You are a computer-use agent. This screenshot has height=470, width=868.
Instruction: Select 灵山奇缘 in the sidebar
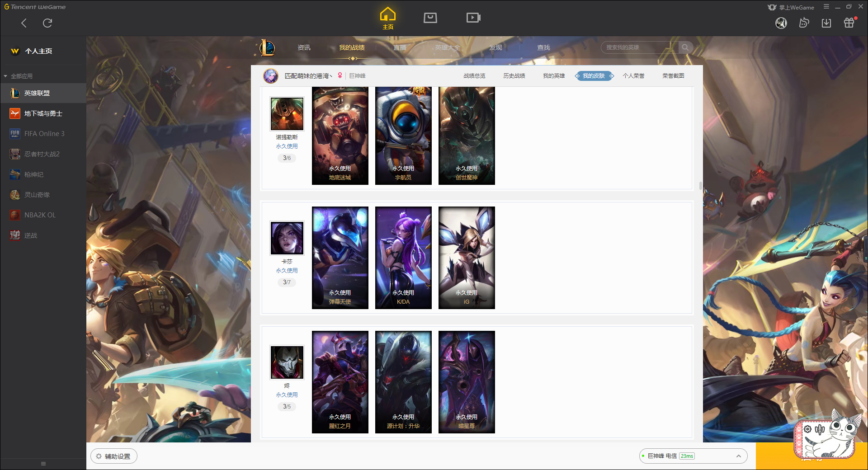tap(43, 195)
